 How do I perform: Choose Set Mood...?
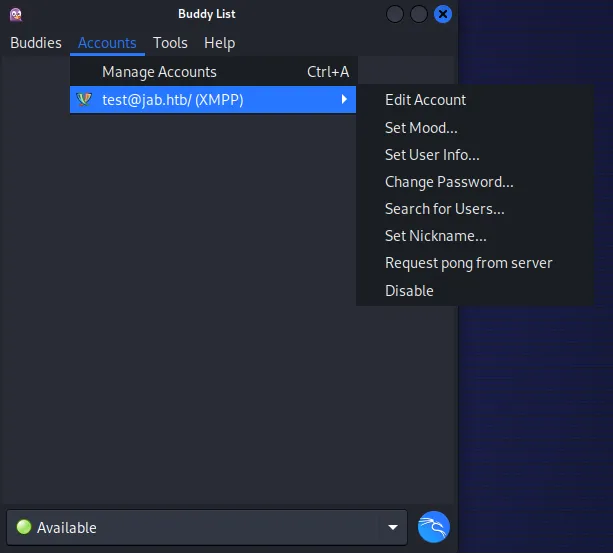point(475,128)
